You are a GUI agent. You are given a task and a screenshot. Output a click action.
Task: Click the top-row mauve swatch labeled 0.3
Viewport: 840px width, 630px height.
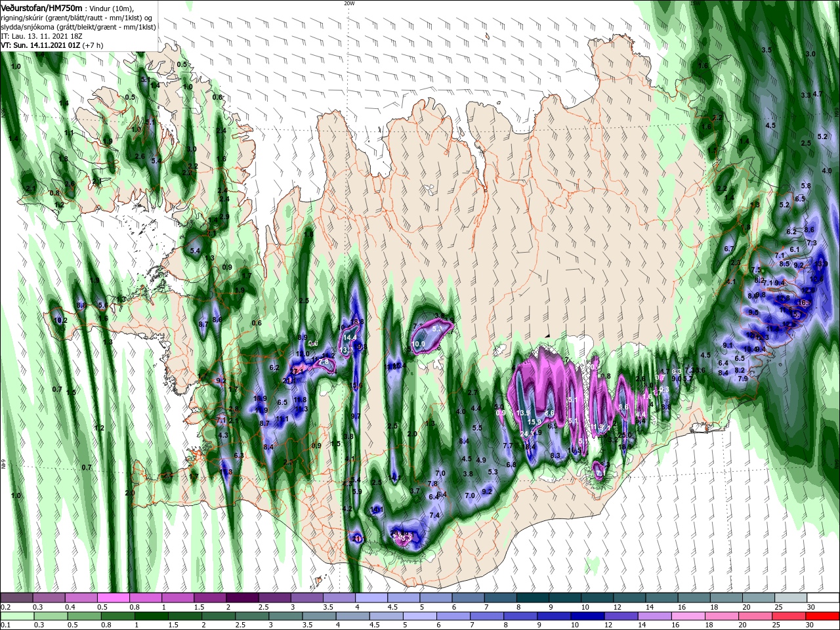point(49,598)
